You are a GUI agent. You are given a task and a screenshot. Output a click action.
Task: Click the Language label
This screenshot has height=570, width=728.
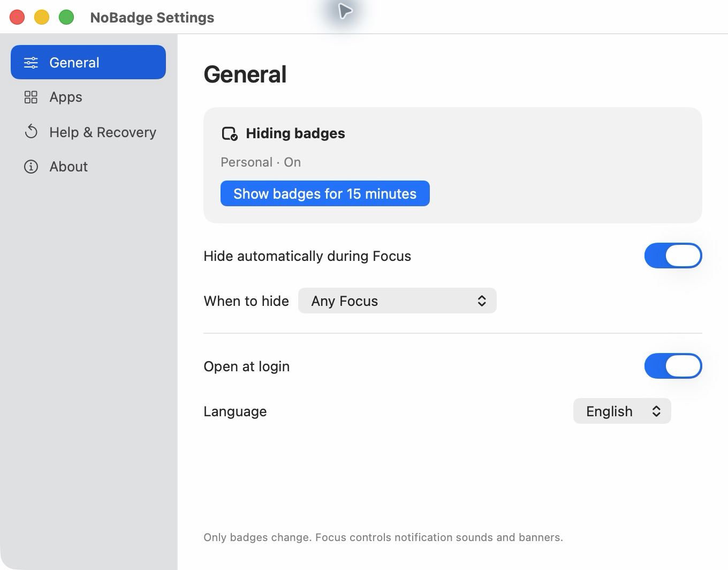(235, 411)
